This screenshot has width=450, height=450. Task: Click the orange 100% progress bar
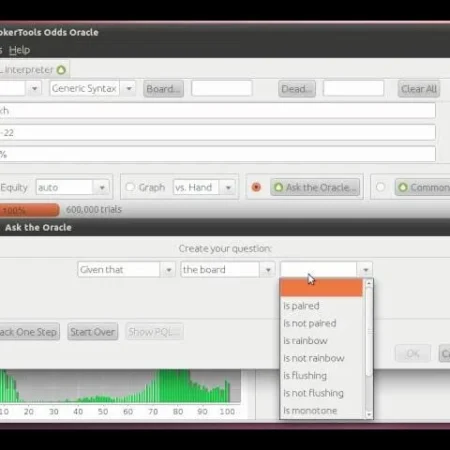[29, 210]
